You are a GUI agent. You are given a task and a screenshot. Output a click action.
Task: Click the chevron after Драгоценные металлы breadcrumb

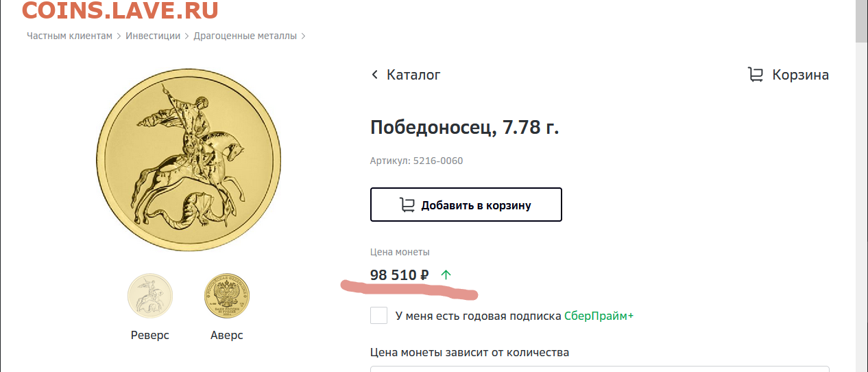(x=303, y=36)
